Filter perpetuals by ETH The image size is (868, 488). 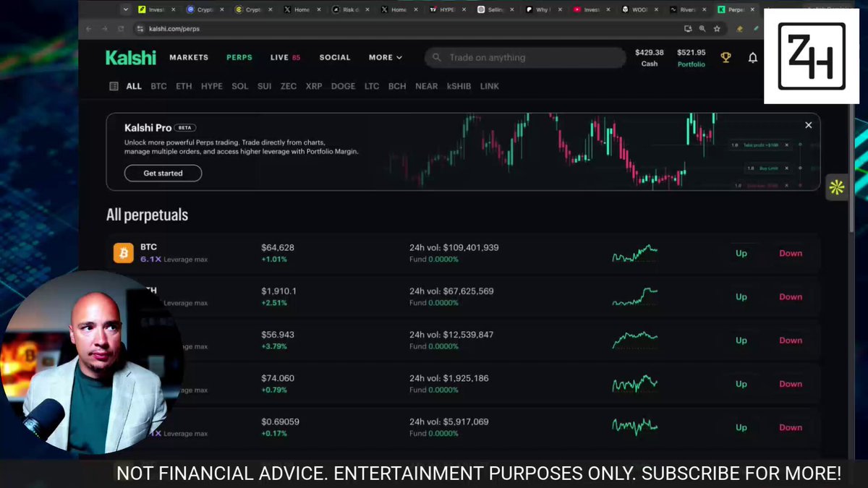coord(184,86)
